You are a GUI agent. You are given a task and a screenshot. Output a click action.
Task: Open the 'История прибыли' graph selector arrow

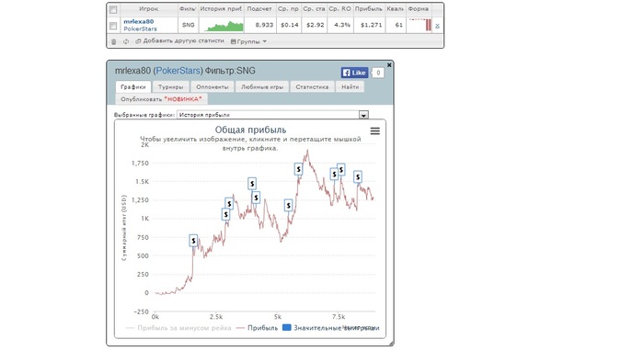[x=363, y=115]
